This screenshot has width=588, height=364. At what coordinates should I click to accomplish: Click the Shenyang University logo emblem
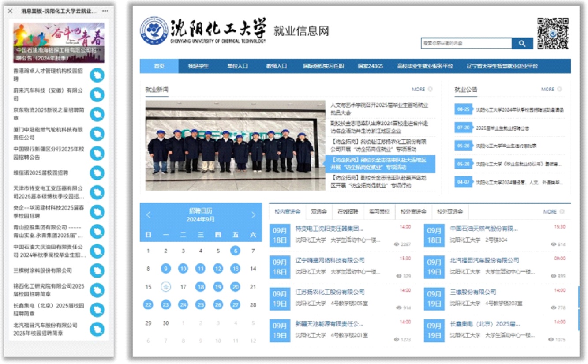coord(154,31)
